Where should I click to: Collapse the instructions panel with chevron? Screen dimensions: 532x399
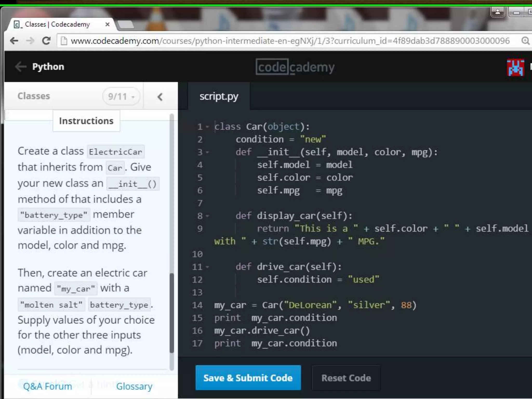pos(160,97)
